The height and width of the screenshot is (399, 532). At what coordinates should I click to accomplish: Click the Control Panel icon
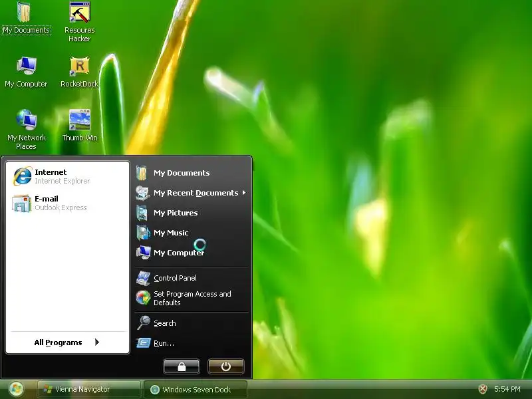coord(143,278)
